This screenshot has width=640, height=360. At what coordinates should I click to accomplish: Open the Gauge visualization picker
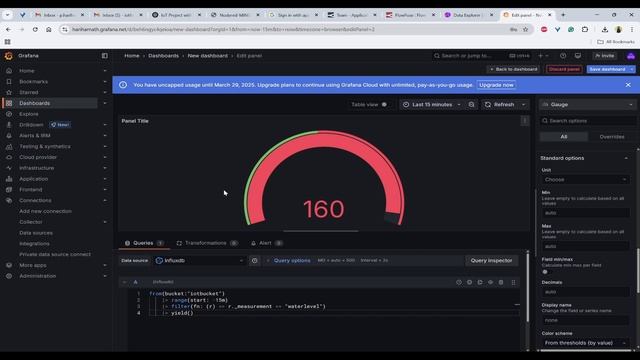(x=588, y=105)
